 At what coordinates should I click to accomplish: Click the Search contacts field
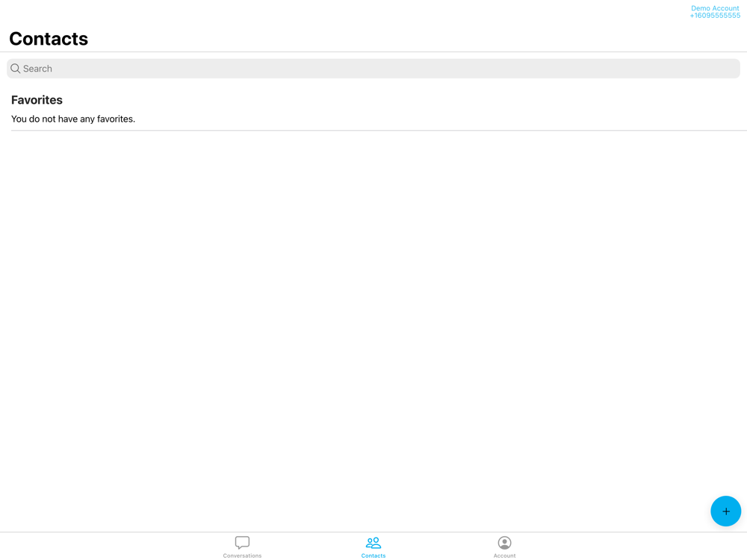pyautogui.click(x=373, y=69)
